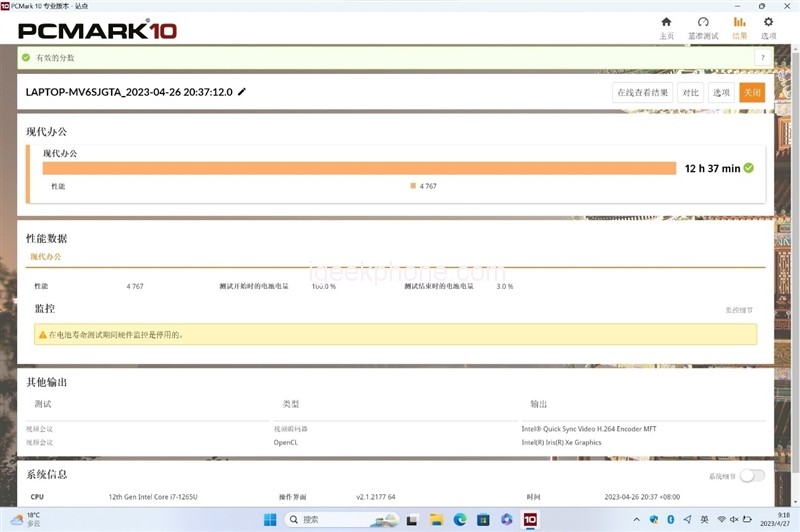Go to the Home (主页) page

coord(666,26)
